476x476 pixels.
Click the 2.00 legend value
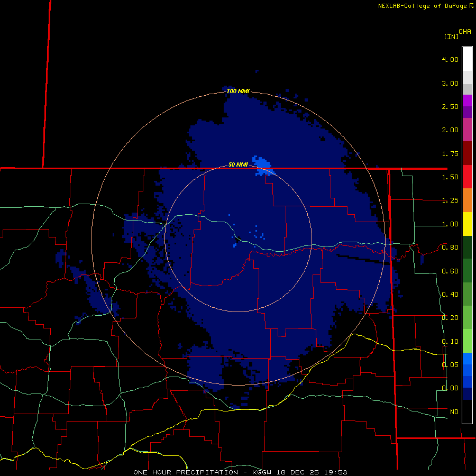450,130
